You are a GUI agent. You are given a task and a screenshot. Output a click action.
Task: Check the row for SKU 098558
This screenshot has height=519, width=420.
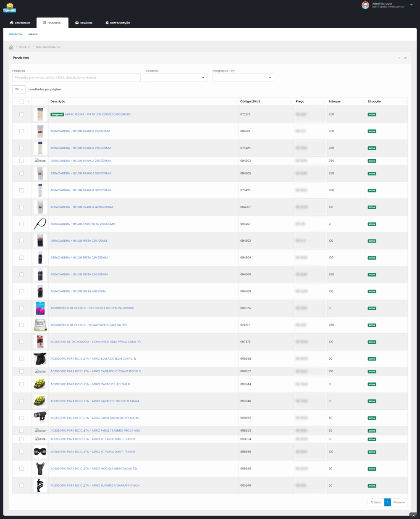22,358
